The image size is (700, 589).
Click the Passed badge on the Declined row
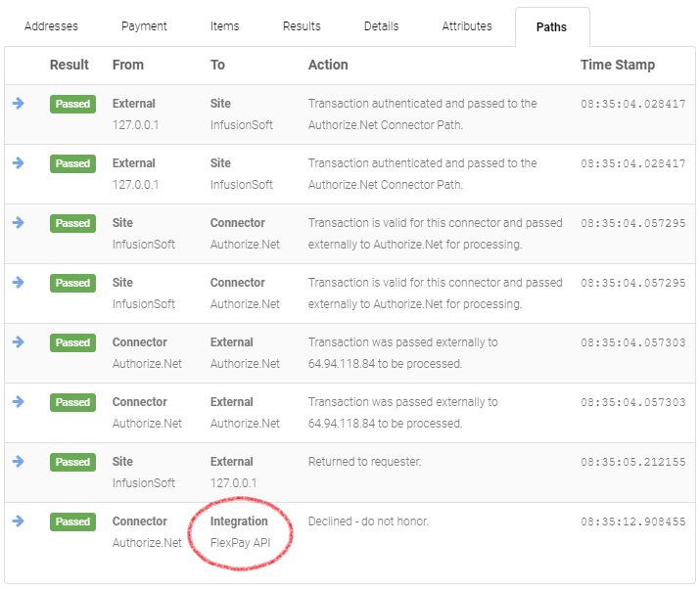click(72, 521)
